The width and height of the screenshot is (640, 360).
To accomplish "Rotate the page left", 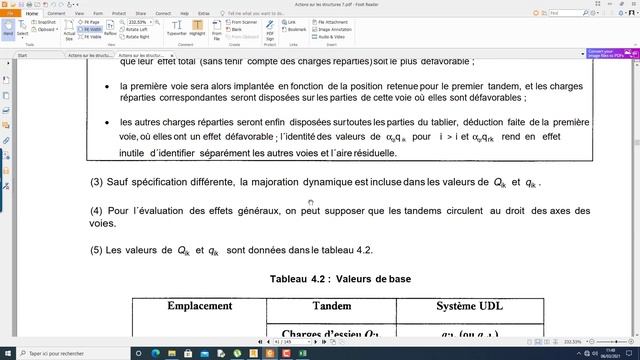I will [x=134, y=29].
